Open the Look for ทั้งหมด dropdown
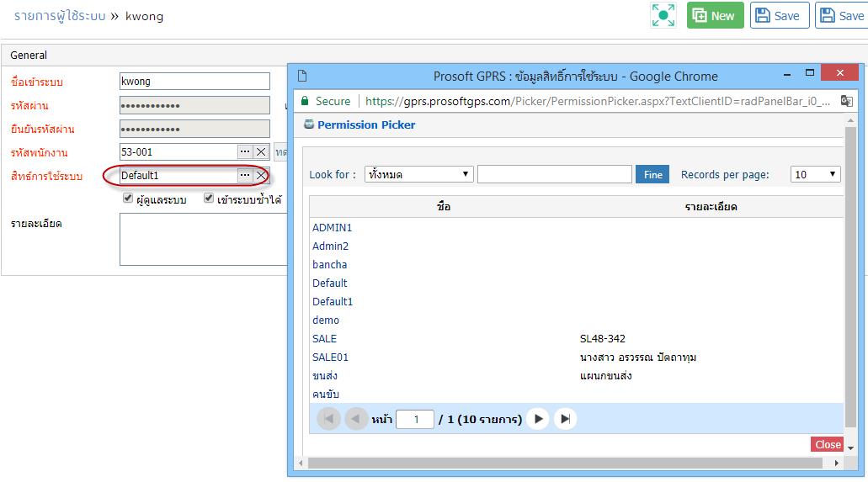Screen dimensions: 868x482 pos(418,174)
